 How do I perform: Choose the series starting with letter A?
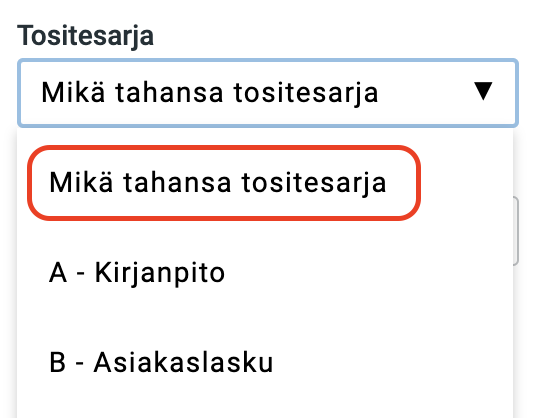[x=265, y=273]
